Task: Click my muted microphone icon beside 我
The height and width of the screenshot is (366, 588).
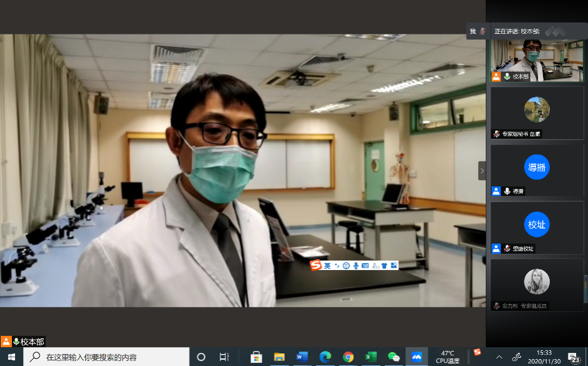Action: coord(483,31)
